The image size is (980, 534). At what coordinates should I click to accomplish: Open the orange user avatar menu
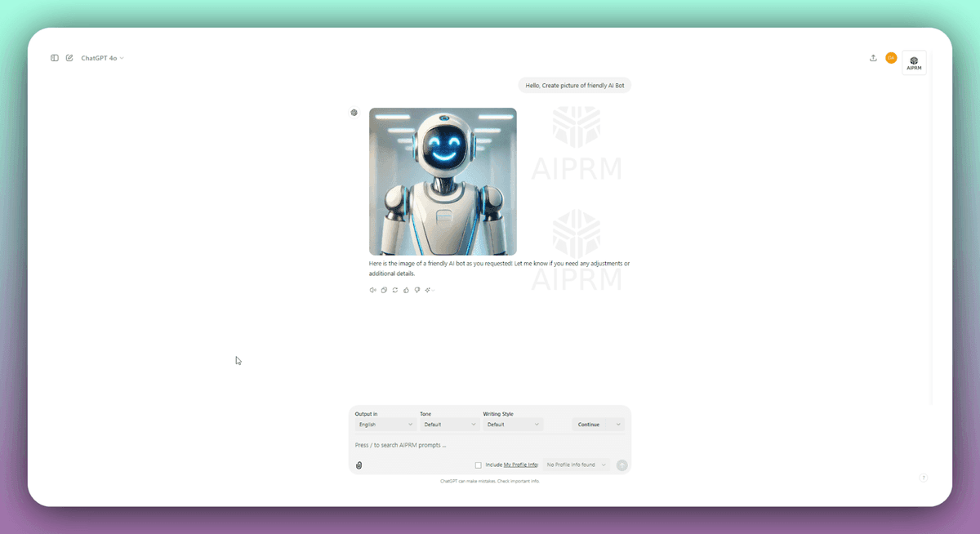point(891,58)
